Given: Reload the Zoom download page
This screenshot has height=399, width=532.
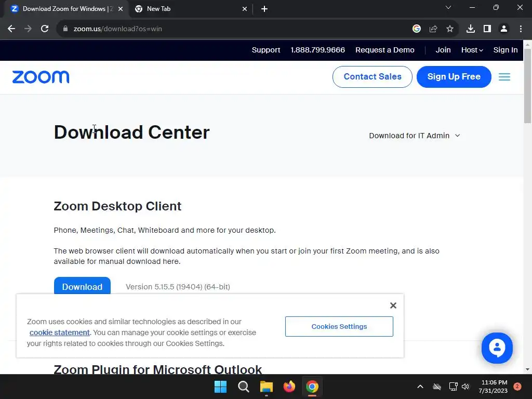Looking at the screenshot, I should click(45, 29).
